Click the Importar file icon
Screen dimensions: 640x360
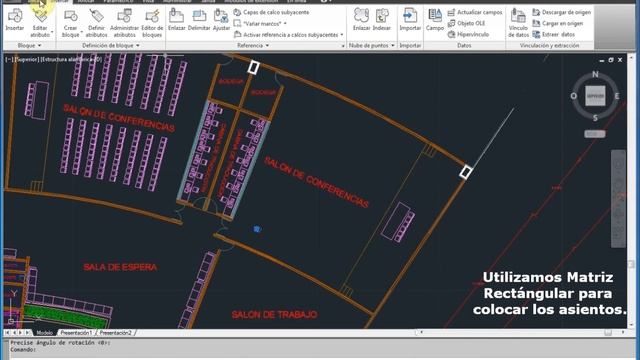click(410, 16)
